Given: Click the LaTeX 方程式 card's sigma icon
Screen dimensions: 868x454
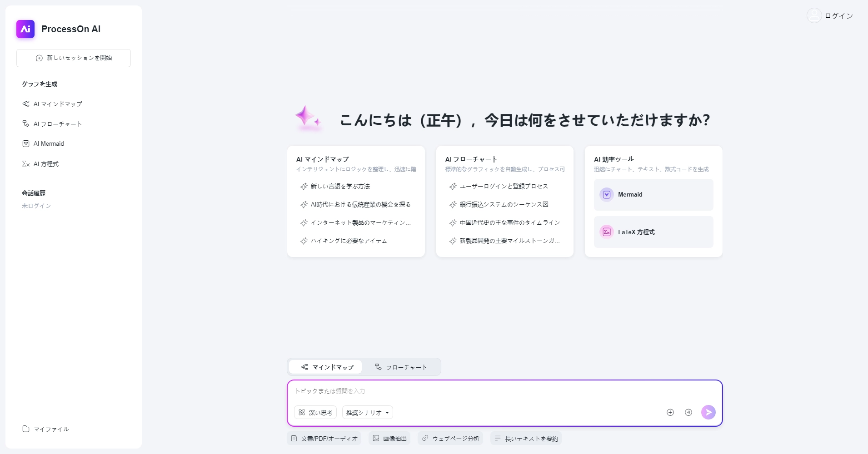Looking at the screenshot, I should (607, 232).
